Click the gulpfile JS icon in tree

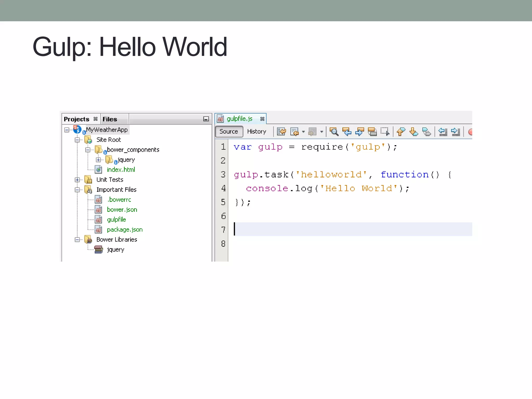(98, 220)
